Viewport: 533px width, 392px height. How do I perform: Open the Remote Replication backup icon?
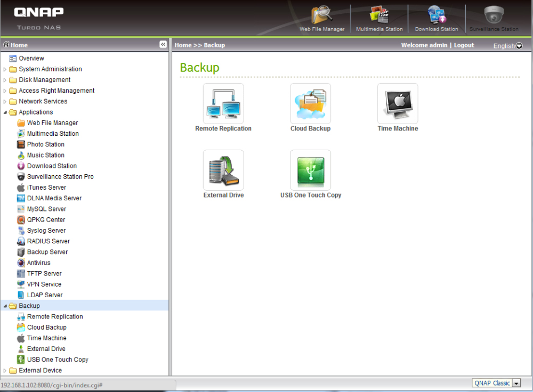(223, 104)
